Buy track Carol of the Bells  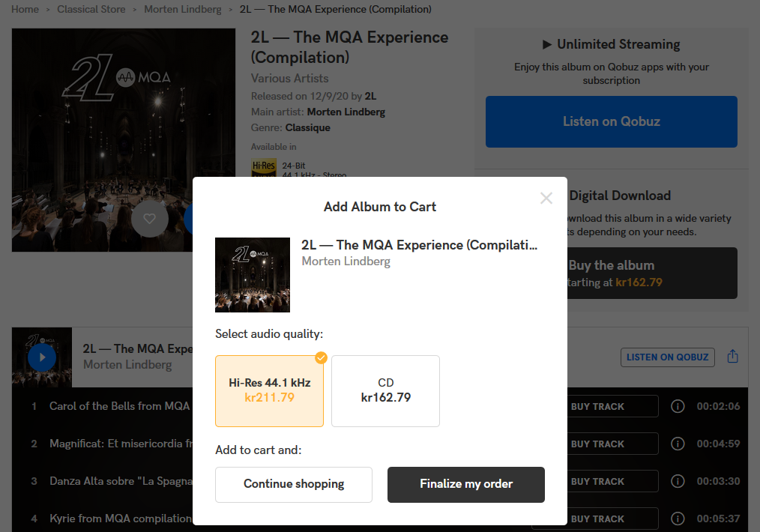click(x=598, y=406)
